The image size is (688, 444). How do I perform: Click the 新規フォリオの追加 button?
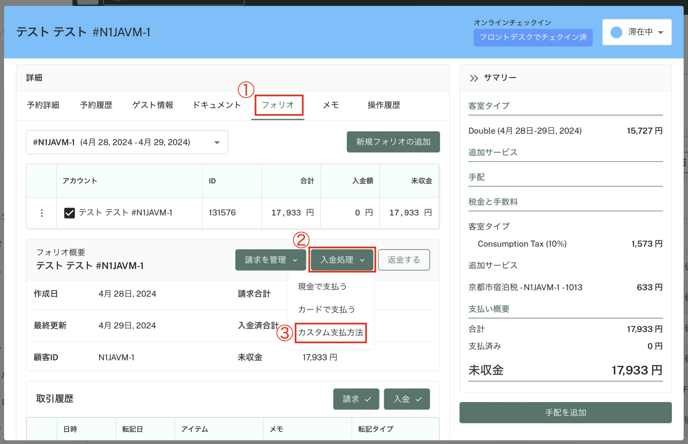(x=393, y=142)
